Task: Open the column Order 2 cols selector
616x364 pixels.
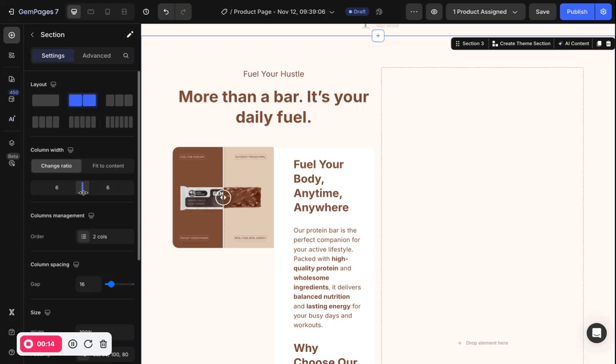Action: pyautogui.click(x=105, y=237)
